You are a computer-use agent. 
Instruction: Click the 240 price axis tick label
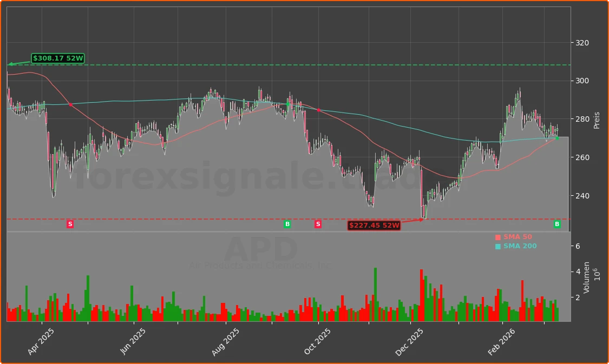582,196
